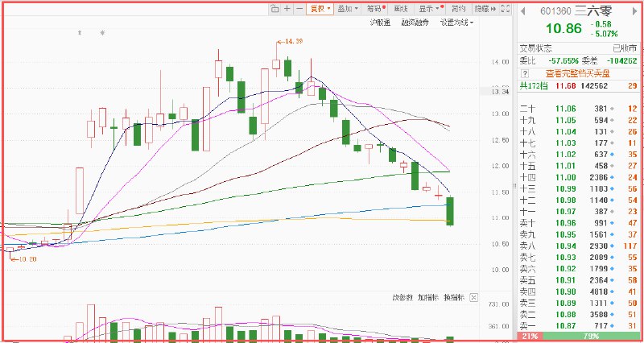Select the 十八 row at 11.04

(x=578, y=131)
